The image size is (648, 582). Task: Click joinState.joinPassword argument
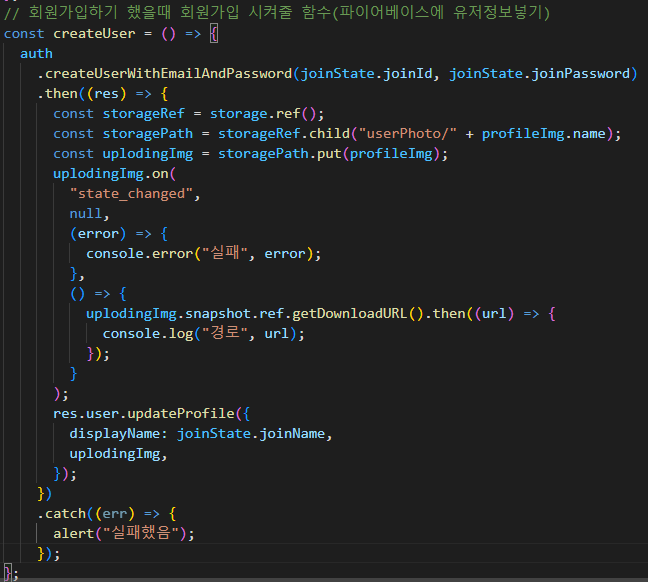(539, 74)
